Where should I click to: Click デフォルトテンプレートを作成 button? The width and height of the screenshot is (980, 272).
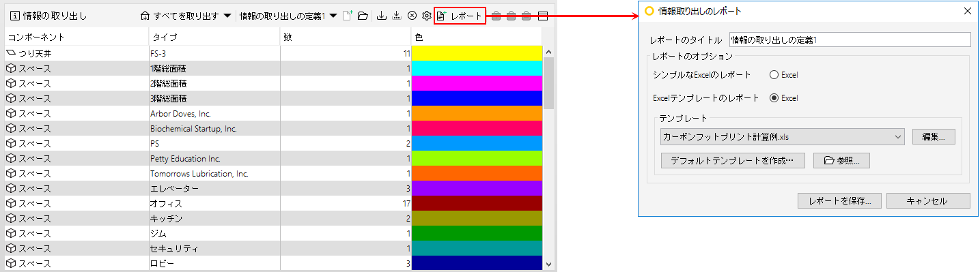[733, 161]
